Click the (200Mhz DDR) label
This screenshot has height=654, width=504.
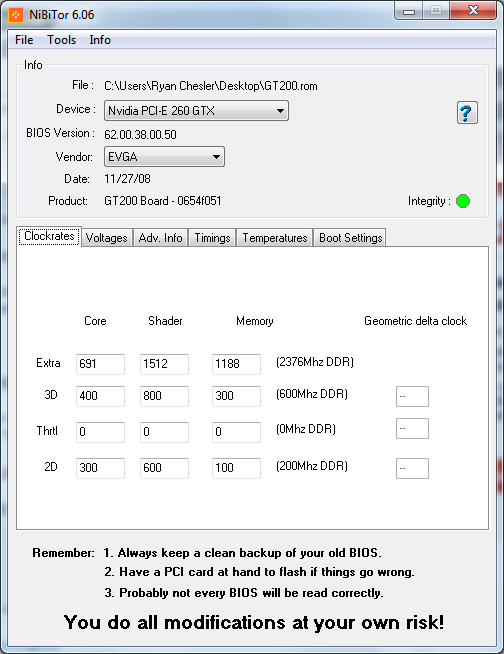click(x=312, y=466)
